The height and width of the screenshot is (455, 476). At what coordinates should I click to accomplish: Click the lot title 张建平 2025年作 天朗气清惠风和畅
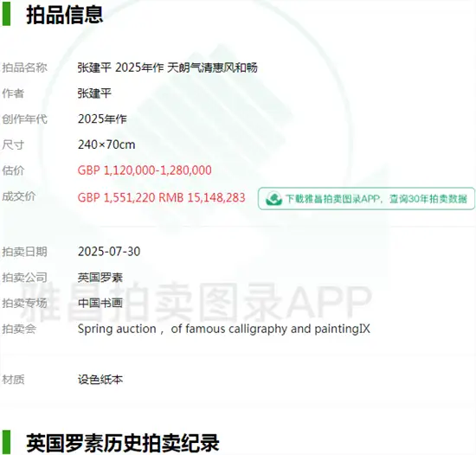tap(168, 67)
